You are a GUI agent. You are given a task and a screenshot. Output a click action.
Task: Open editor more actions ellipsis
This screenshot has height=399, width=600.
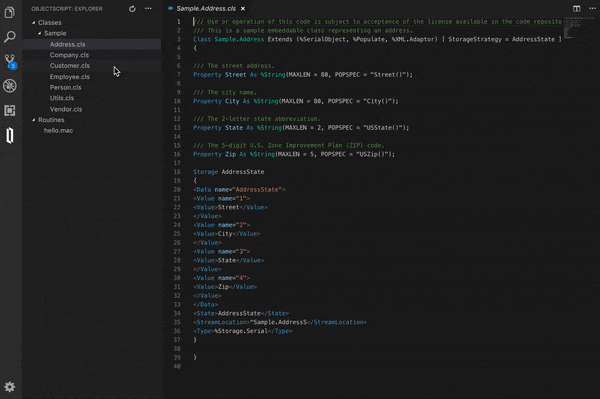coord(592,8)
